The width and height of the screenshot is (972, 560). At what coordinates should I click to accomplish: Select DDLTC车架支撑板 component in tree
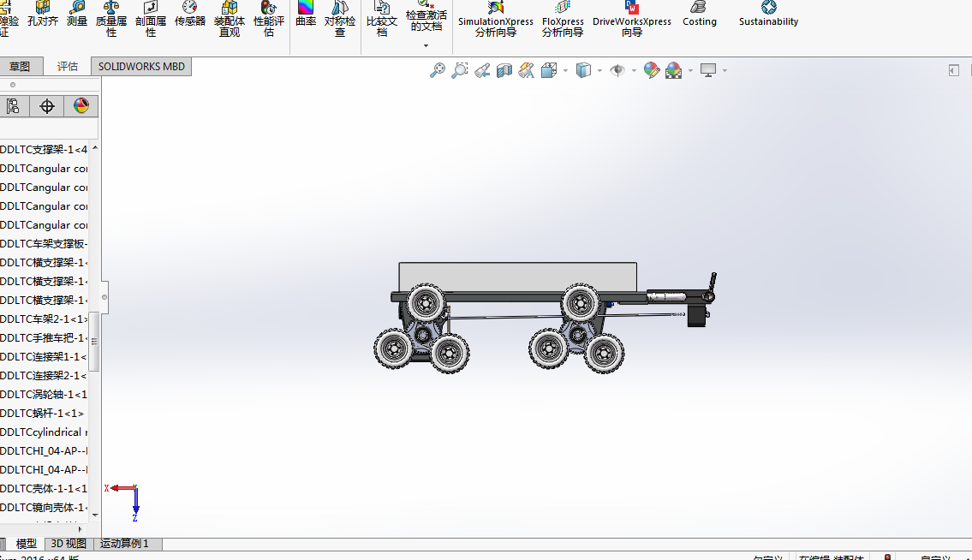tap(44, 244)
